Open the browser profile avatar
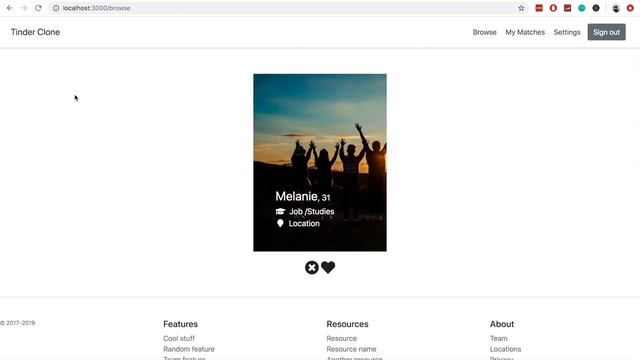This screenshot has width=640, height=360. tap(616, 8)
